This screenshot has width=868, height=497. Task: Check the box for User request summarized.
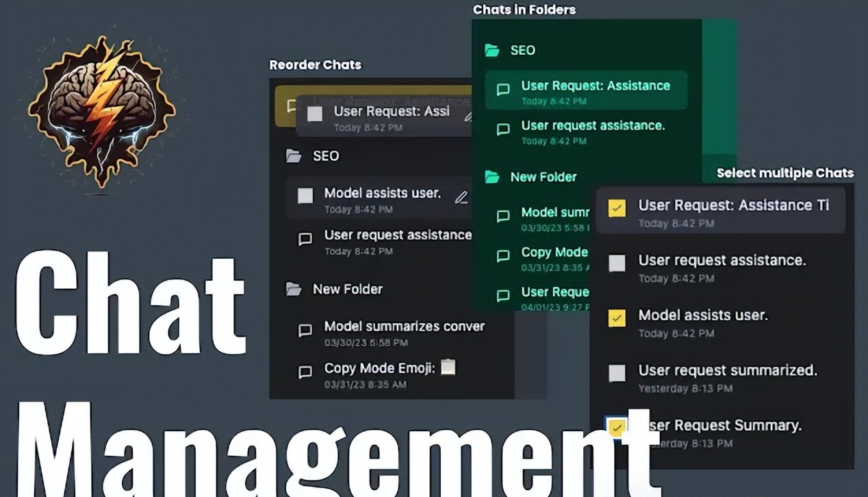click(x=617, y=372)
